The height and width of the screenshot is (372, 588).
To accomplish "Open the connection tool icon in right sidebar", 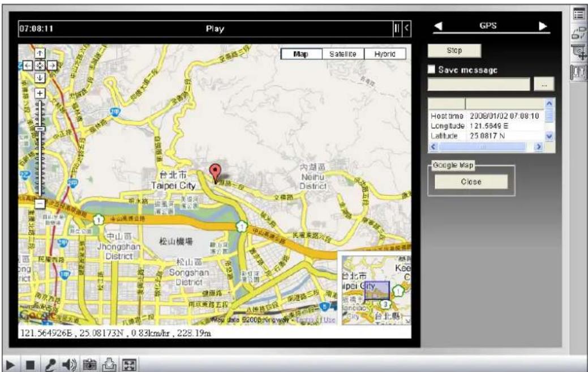I will 579,33.
